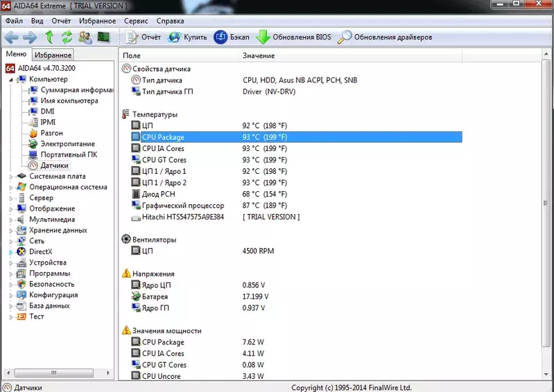
Task: Click the Поле column header
Action: (x=179, y=55)
